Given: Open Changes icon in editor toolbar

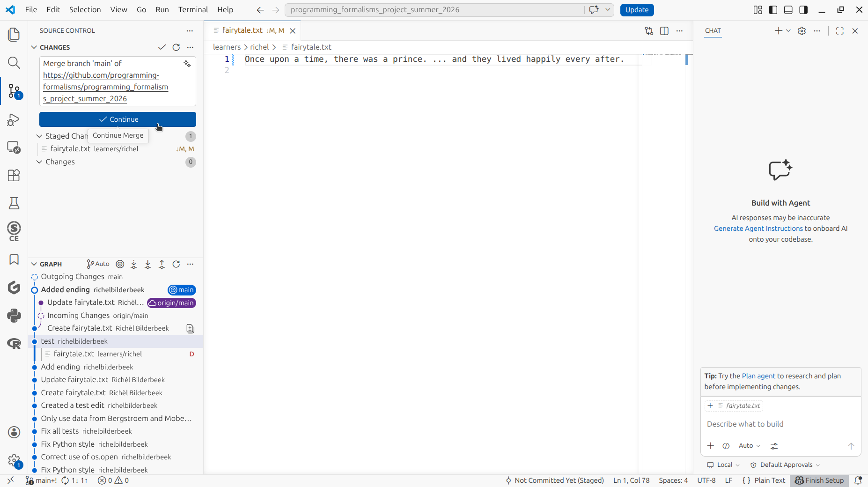Looking at the screenshot, I should [649, 31].
